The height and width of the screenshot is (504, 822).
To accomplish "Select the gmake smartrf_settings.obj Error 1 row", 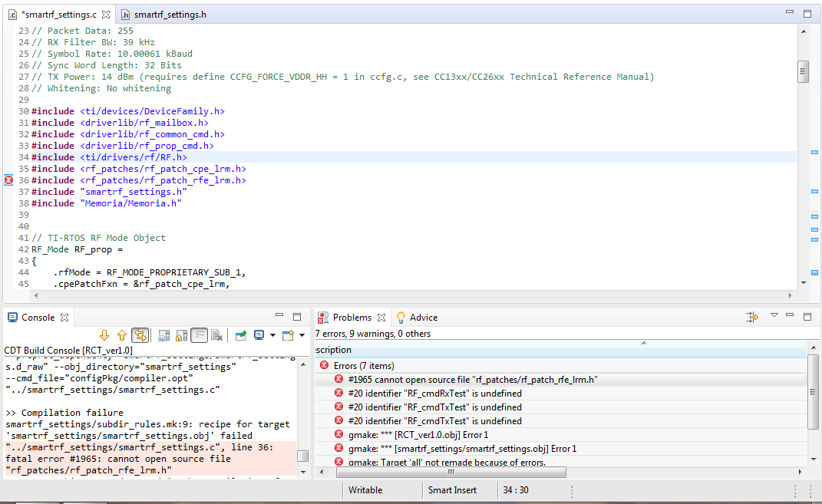I will 562,449.
